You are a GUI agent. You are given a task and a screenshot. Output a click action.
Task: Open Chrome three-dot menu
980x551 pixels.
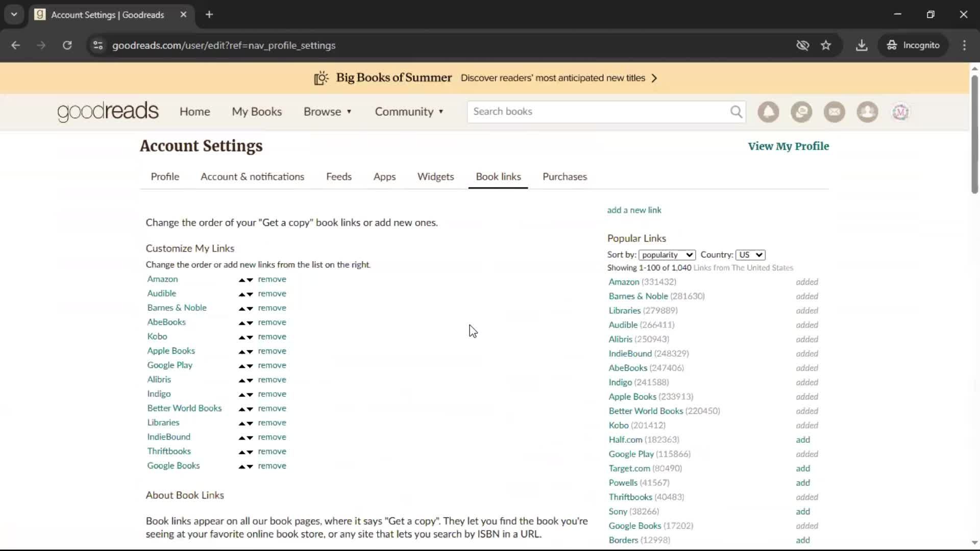(x=964, y=45)
